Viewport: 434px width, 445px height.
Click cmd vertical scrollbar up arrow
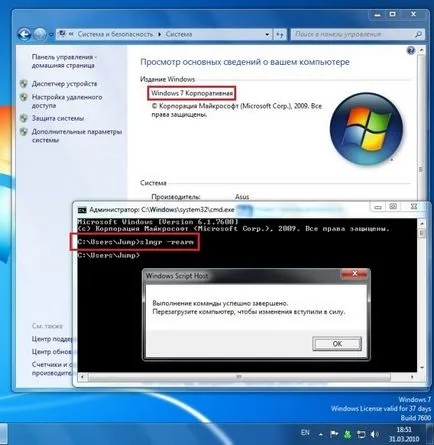(x=422, y=223)
